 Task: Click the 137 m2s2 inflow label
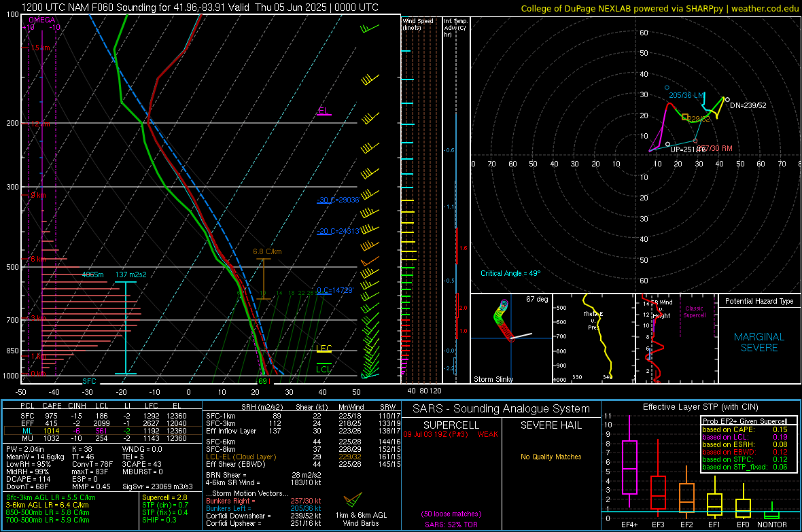coord(130,274)
